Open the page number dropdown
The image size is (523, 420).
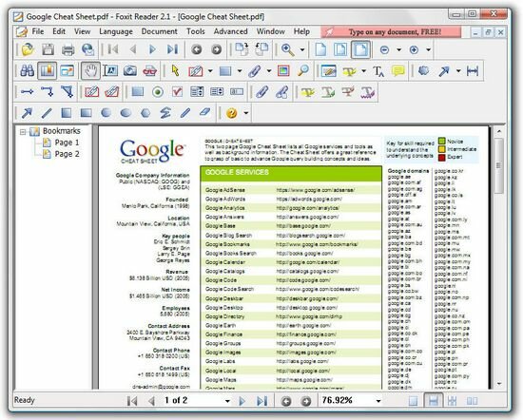[x=227, y=401]
